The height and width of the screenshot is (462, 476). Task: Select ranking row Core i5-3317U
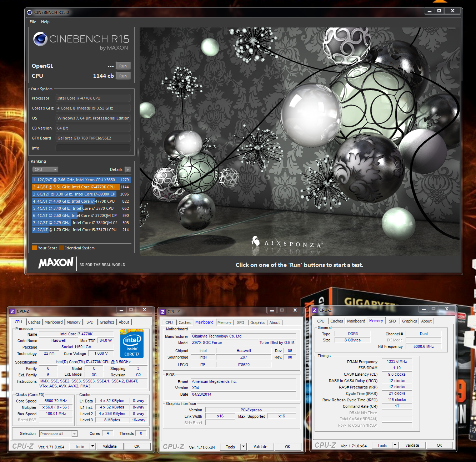[81, 230]
